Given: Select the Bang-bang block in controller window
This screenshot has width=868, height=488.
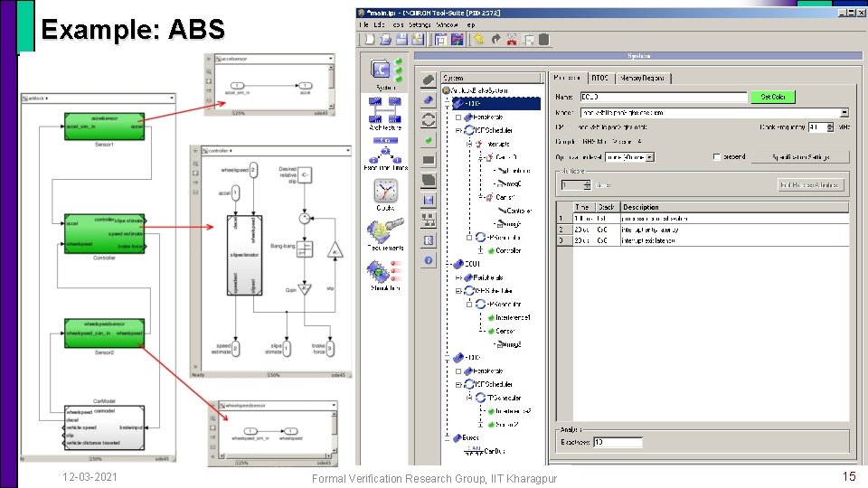Looking at the screenshot, I should coord(305,249).
